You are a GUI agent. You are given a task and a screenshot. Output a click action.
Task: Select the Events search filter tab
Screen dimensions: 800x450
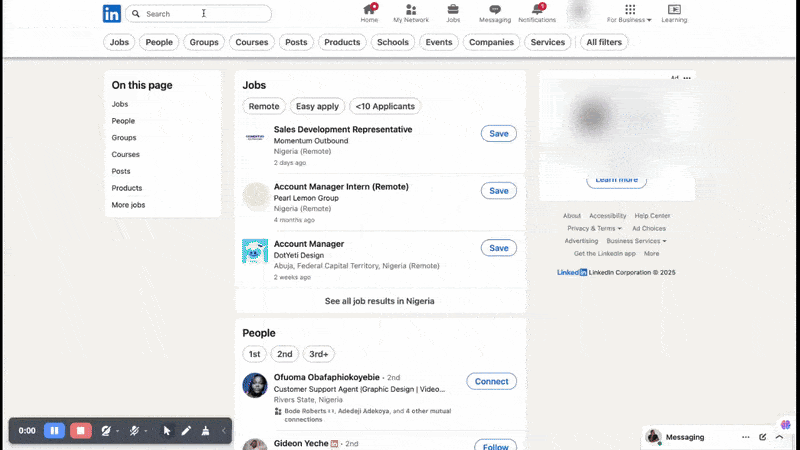[x=439, y=42]
